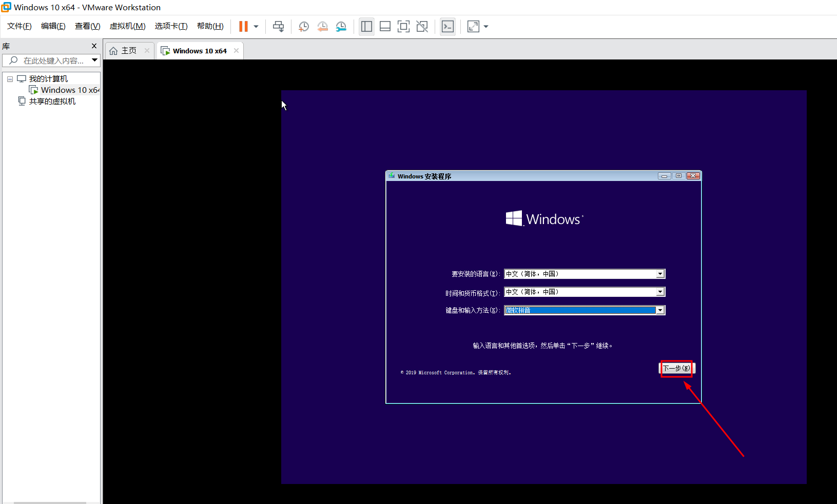Close the 库 library panel

tap(94, 46)
